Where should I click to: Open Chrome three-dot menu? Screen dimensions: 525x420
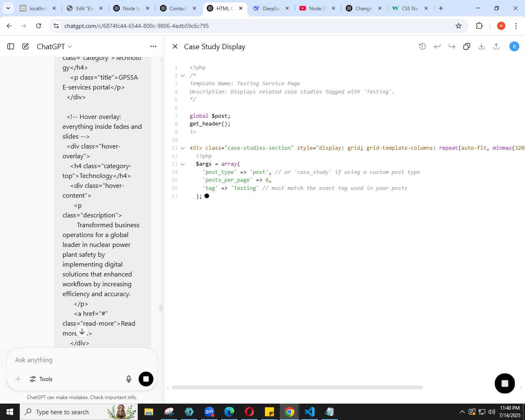pos(516,26)
